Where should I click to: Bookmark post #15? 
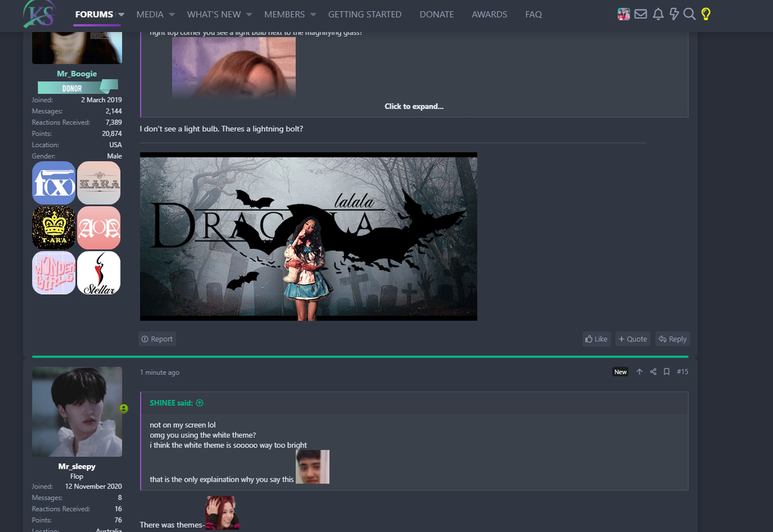(667, 372)
